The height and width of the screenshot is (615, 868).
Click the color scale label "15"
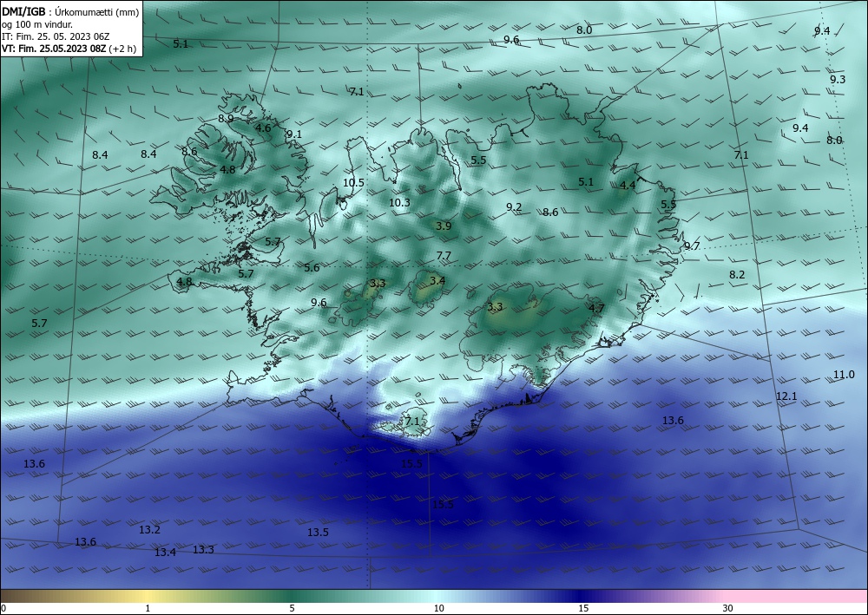[583, 608]
